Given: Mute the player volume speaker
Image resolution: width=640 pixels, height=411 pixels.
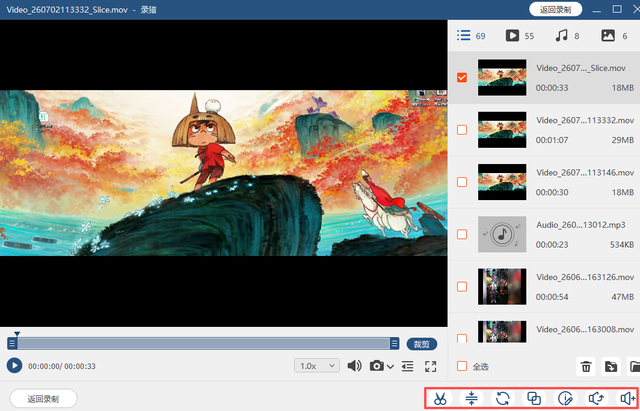Looking at the screenshot, I should [x=354, y=366].
